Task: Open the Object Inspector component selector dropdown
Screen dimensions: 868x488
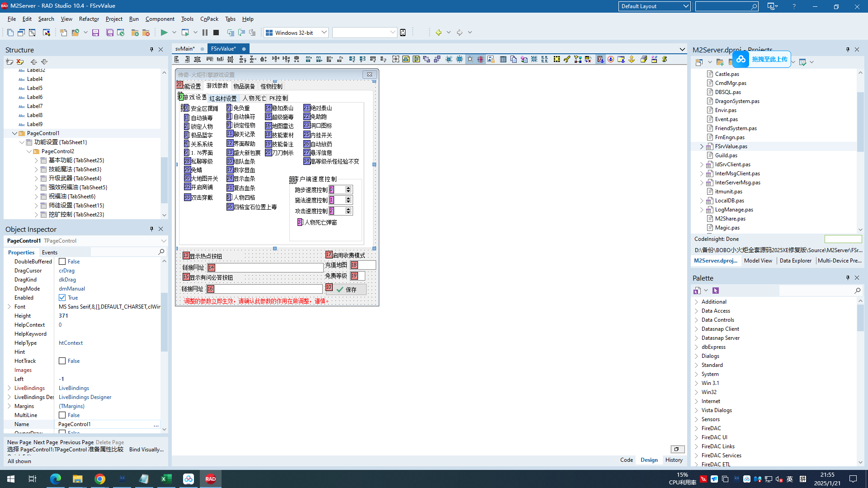Action: coord(163,241)
